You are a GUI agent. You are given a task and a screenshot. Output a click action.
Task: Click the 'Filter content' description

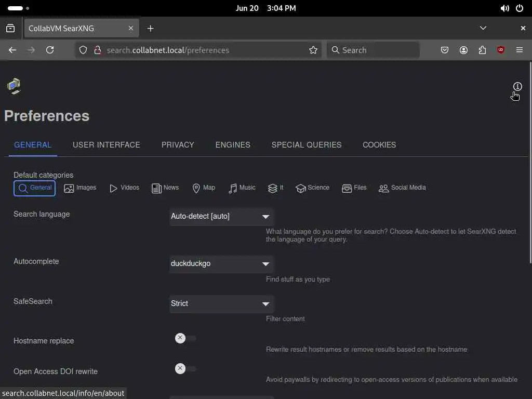[x=285, y=319]
